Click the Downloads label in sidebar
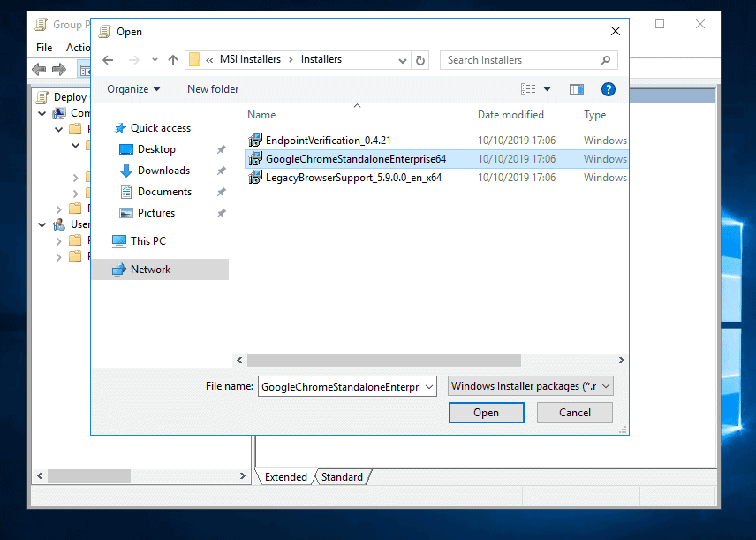 click(164, 171)
